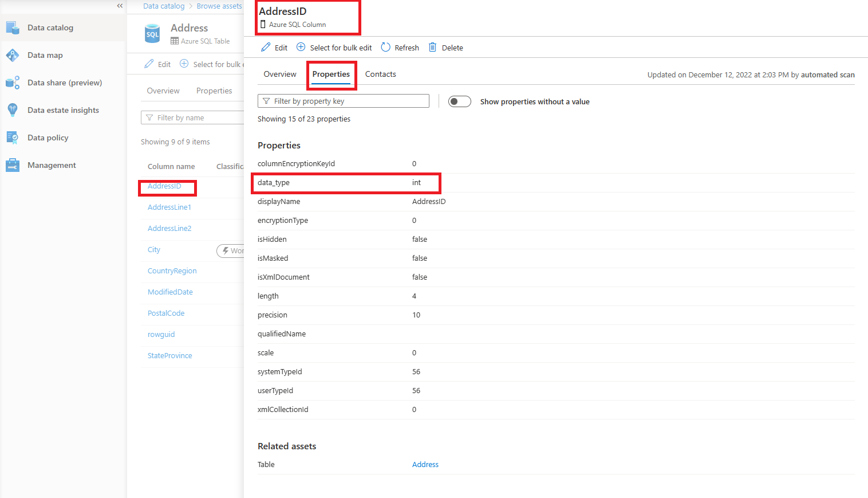Open the Contacts tab
Viewport: 868px width, 498px height.
(x=381, y=74)
